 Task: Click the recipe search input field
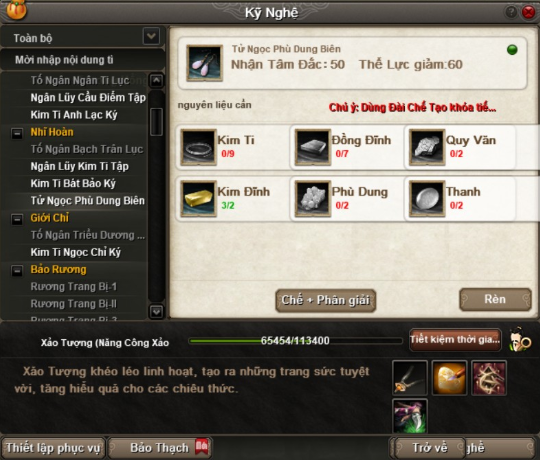tap(82, 60)
